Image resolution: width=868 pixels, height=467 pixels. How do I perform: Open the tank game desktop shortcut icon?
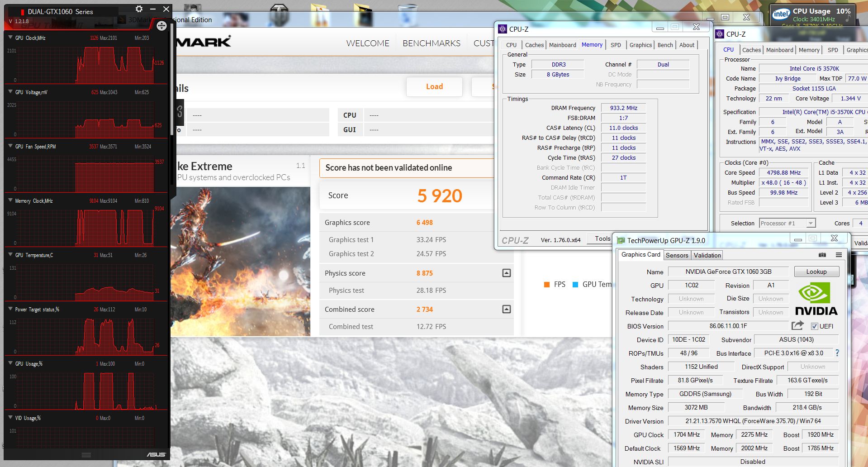pyautogui.click(x=279, y=15)
